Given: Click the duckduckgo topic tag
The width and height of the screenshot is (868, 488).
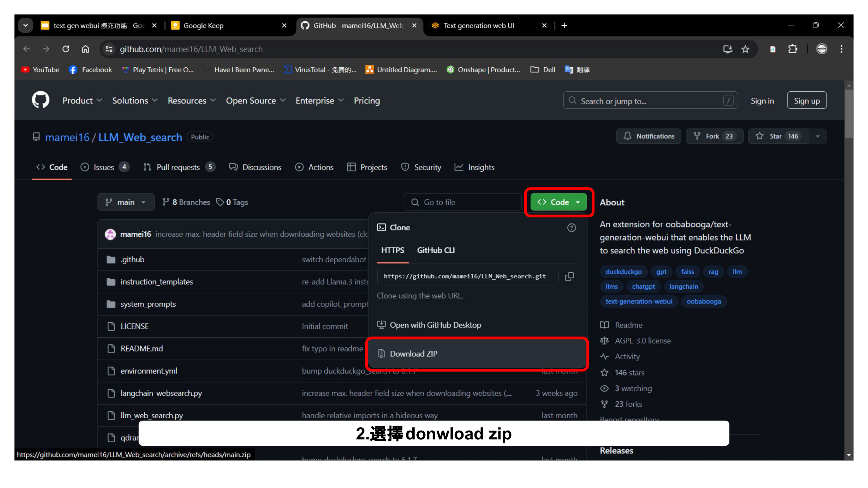Looking at the screenshot, I should 624,272.
